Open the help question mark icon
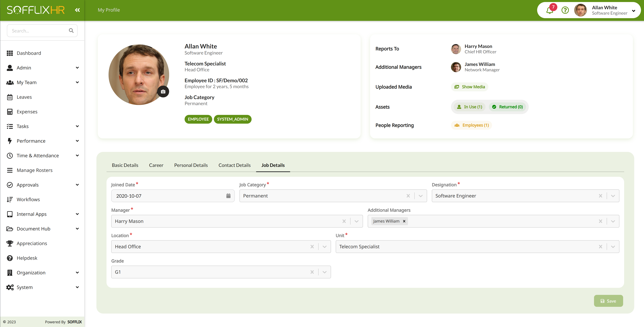 click(x=565, y=10)
